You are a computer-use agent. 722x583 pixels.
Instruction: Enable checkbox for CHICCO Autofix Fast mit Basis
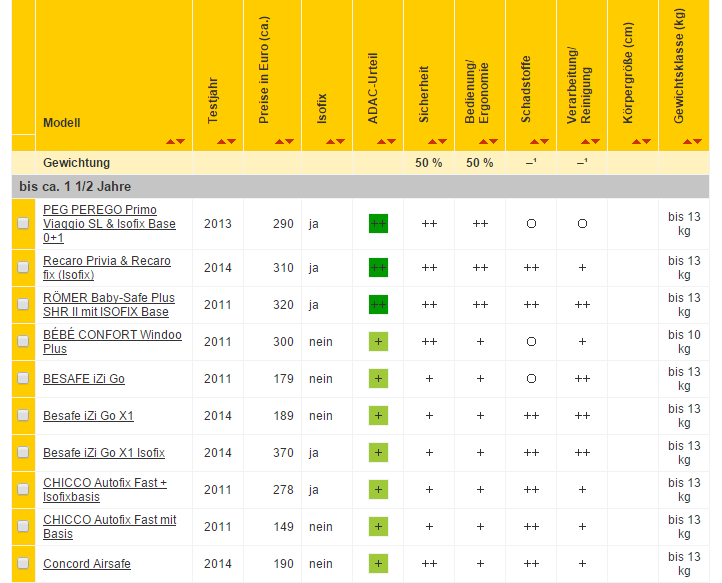pos(23,527)
